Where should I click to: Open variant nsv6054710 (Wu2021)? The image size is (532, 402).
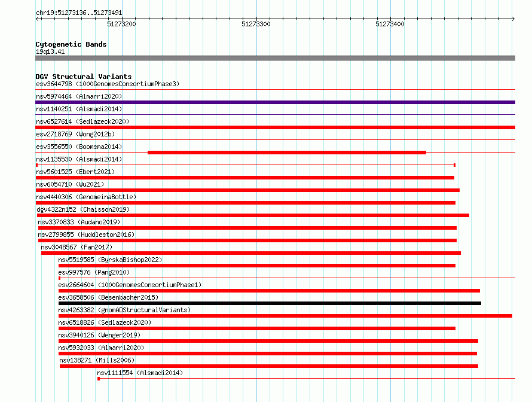click(x=70, y=184)
